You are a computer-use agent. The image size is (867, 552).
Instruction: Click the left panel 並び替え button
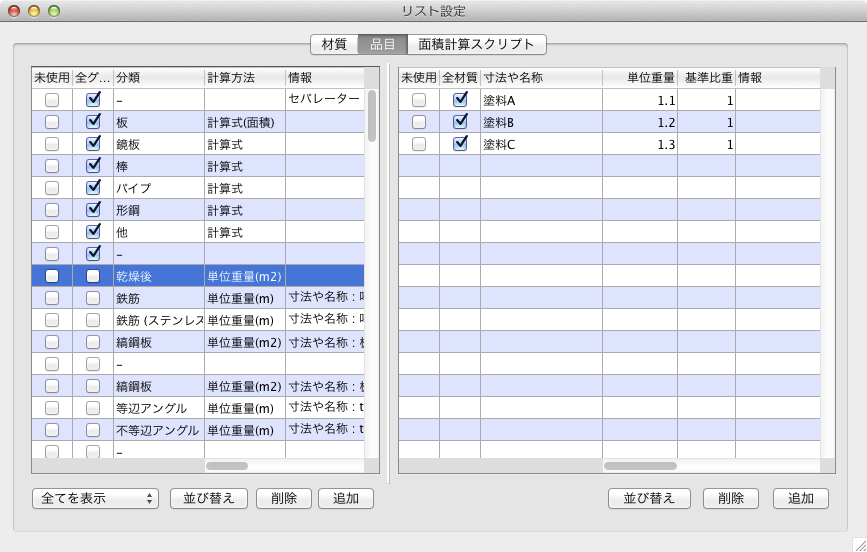[x=209, y=498]
